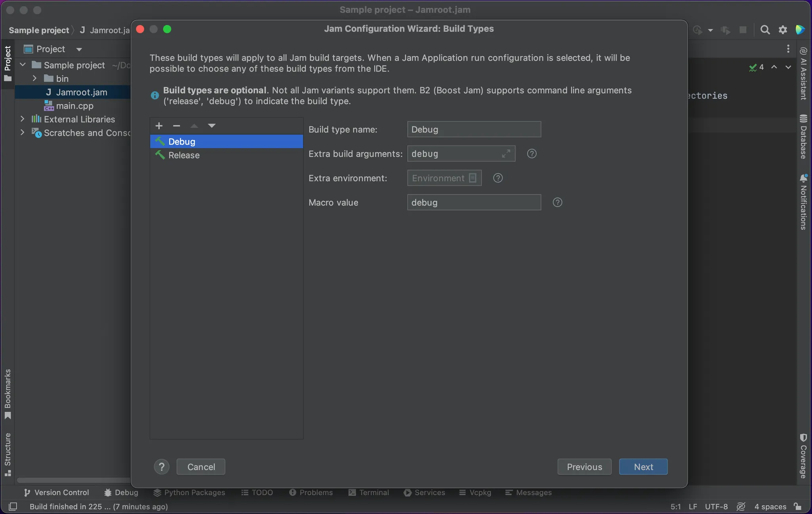Open help for Macro value

557,203
